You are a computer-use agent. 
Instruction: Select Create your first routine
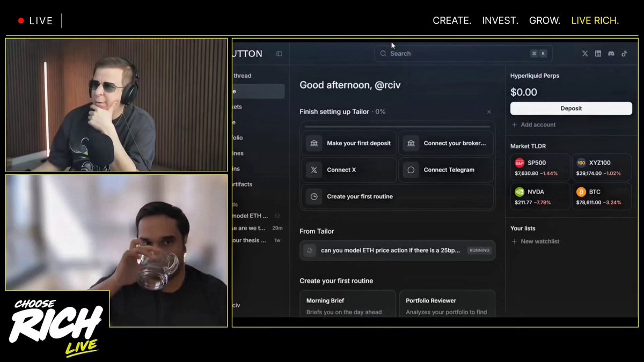click(398, 196)
